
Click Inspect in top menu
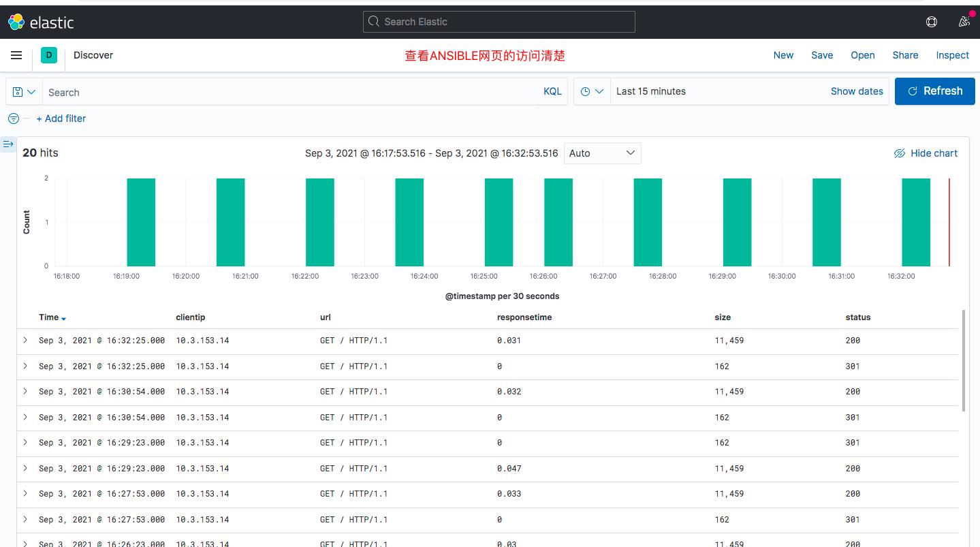click(952, 55)
